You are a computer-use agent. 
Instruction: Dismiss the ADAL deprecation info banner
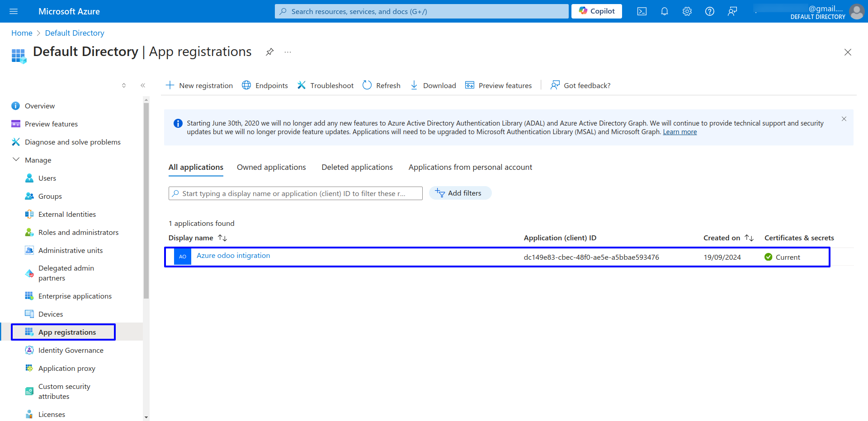(844, 119)
